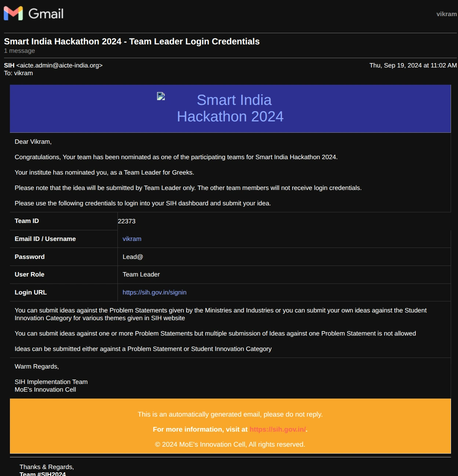Click the https://sih.gov.in/ link in orange footer
The image size is (458, 476).
(277, 429)
